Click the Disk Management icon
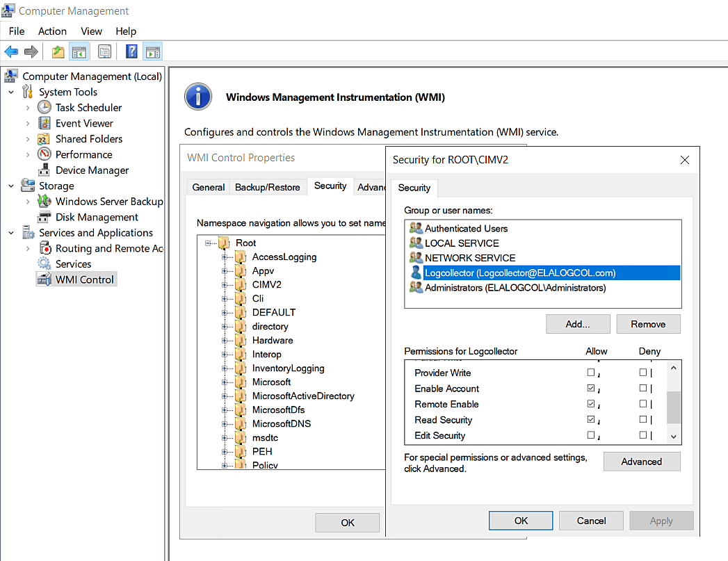 (44, 217)
